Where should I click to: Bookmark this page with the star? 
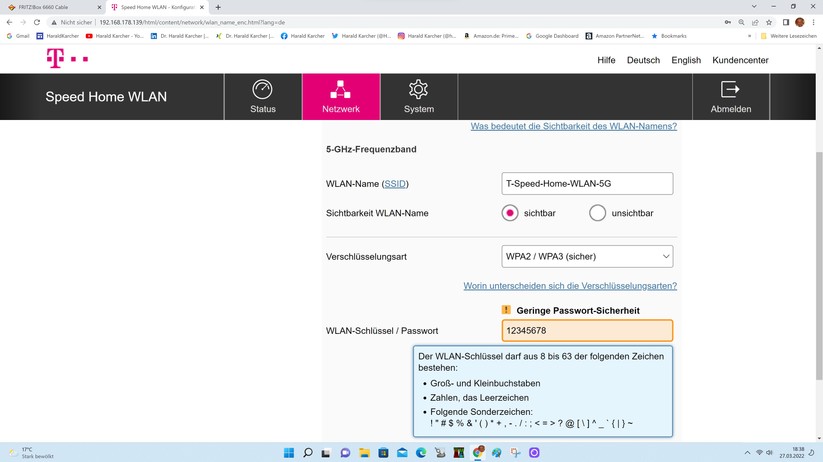pos(769,22)
